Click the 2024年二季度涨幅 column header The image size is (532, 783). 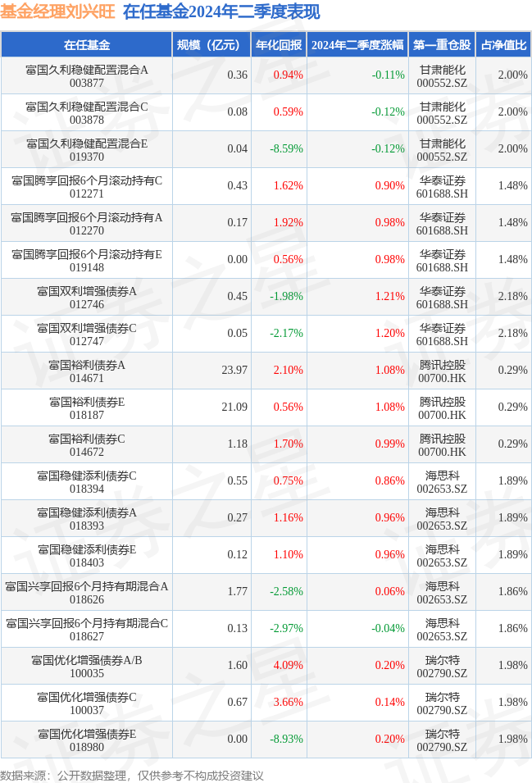coord(357,45)
